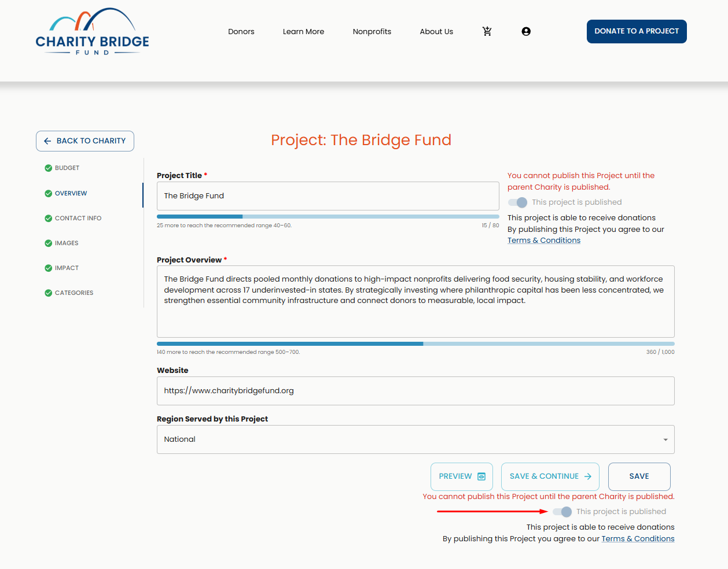Click the '360 / 1,000' character counter
Image resolution: width=728 pixels, height=569 pixels.
click(660, 352)
